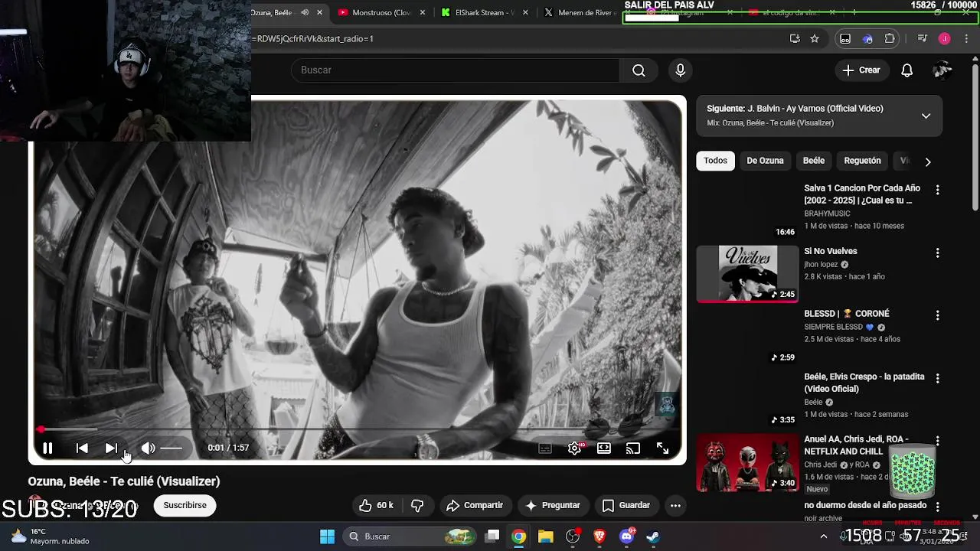Open the player settings gear
Image resolution: width=980 pixels, height=551 pixels.
[x=575, y=448]
